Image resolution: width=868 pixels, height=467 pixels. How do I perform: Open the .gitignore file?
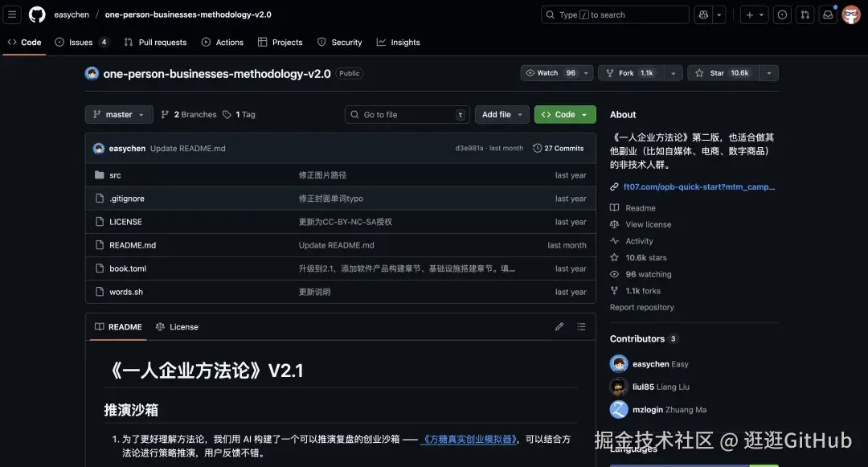tap(127, 199)
